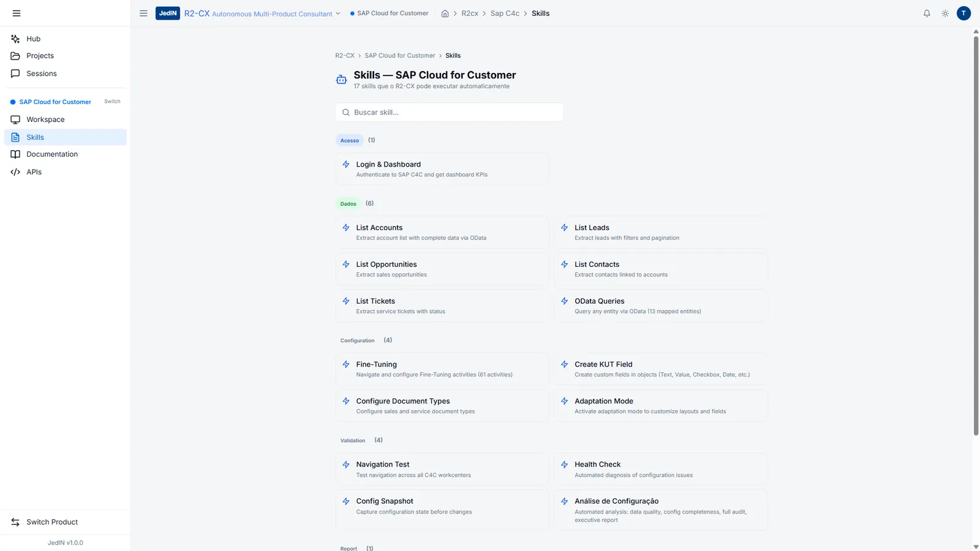Open the List Leads skill
Screen dimensions: 980x551
tap(661, 232)
